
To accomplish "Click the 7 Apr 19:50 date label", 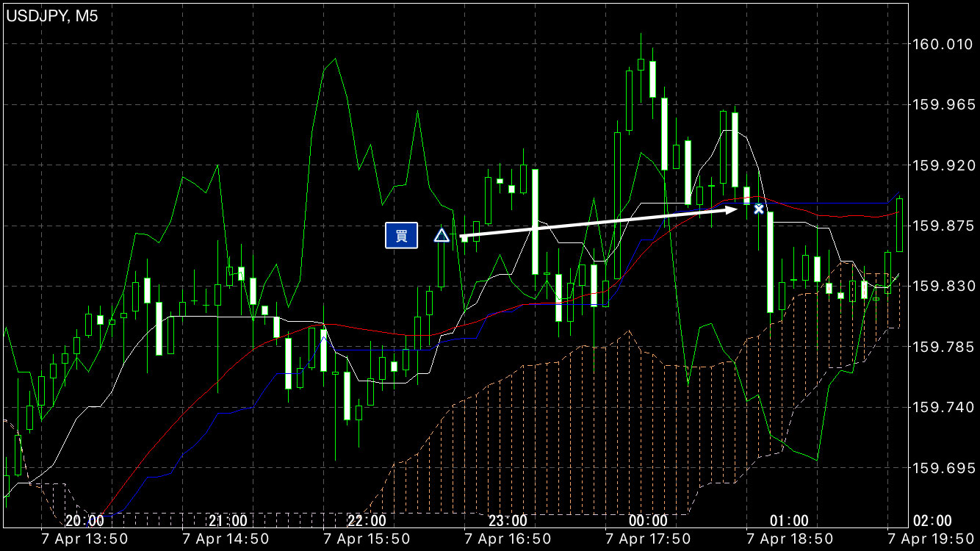I will pos(931,539).
